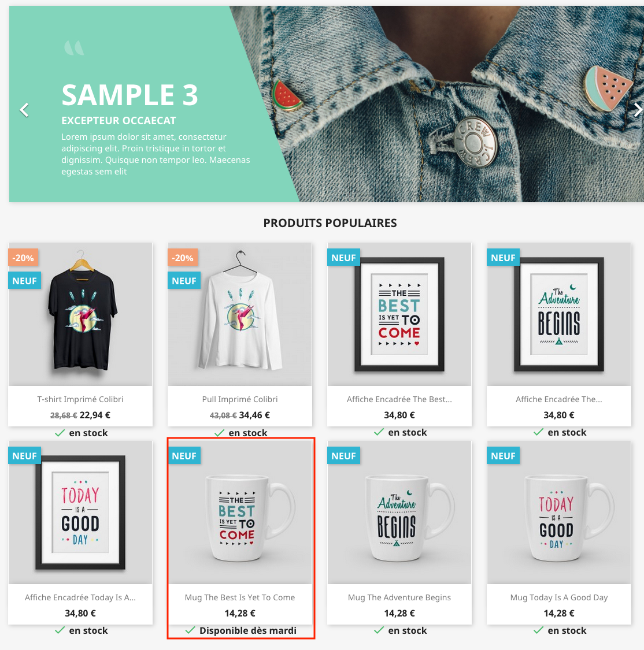The image size is (644, 650).
Task: Click the NEUF flag on Adventure Begins mug
Action: pos(344,456)
